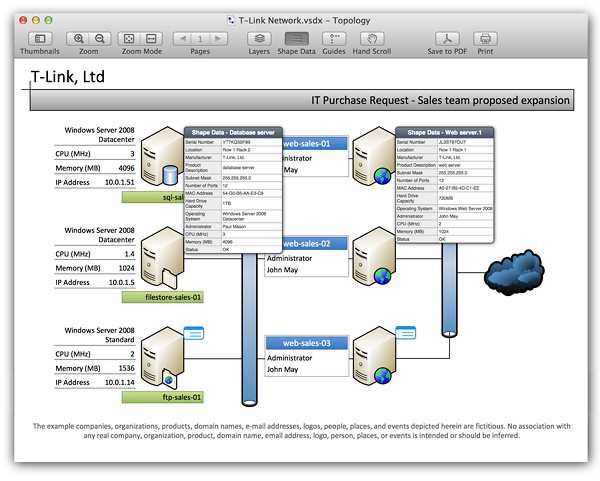
Task: Click the Zoom In magnifier
Action: [78, 39]
